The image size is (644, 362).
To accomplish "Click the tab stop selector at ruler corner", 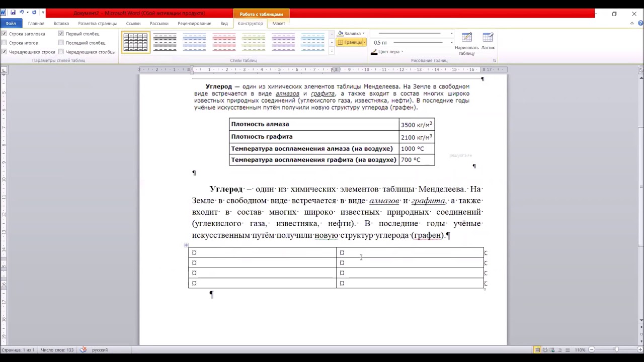I will click(4, 70).
